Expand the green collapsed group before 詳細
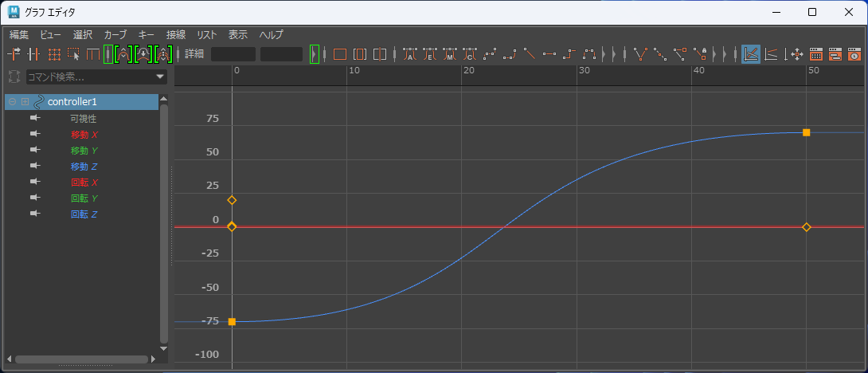The width and height of the screenshot is (868, 373). pos(108,54)
